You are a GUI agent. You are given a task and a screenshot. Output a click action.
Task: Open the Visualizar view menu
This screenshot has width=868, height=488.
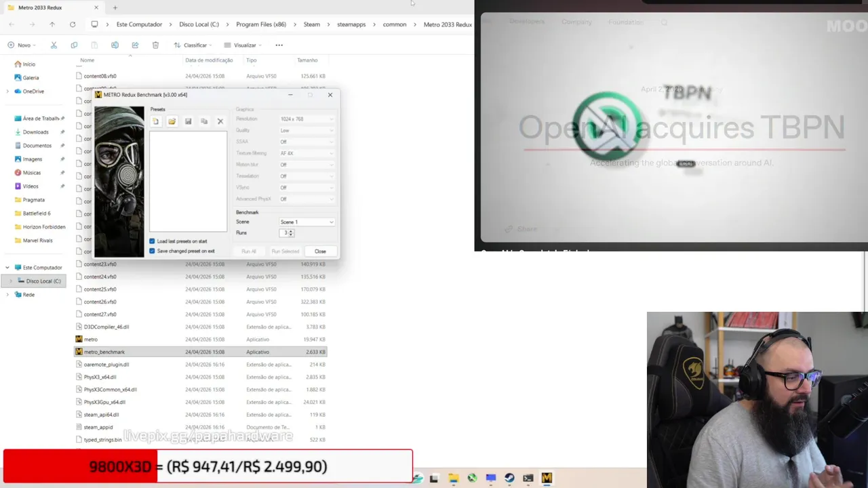[242, 45]
